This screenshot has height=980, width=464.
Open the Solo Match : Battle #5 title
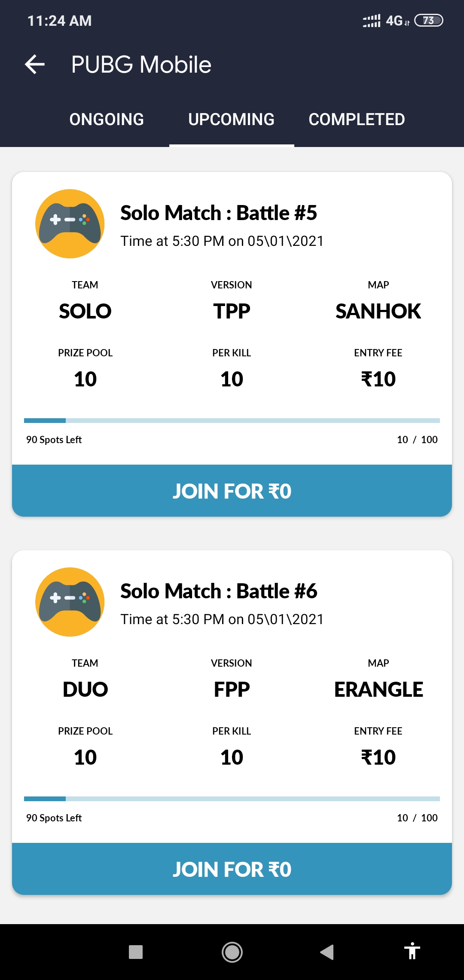(219, 213)
